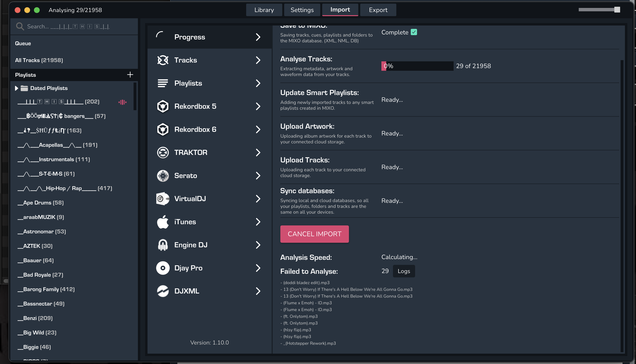Click the Serato waveform icon
This screenshot has width=636, height=364.
point(163,175)
